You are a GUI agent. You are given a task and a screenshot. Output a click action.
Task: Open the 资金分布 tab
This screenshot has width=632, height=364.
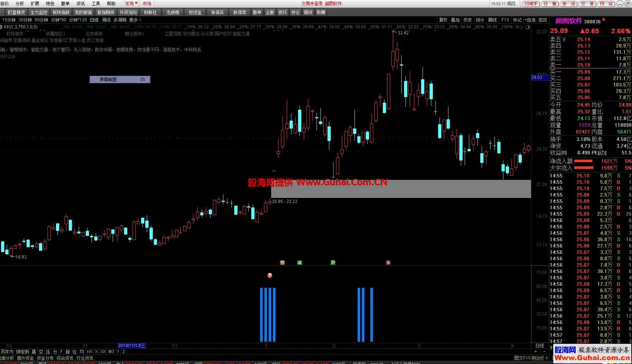tap(45, 358)
